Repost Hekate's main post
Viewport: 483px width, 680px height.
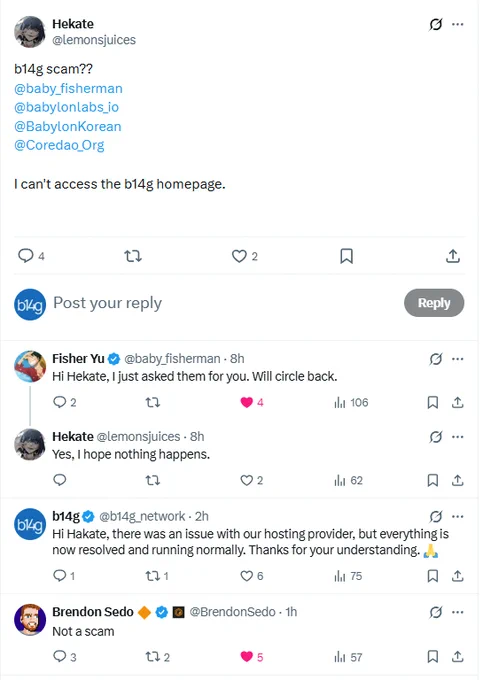[x=133, y=256]
